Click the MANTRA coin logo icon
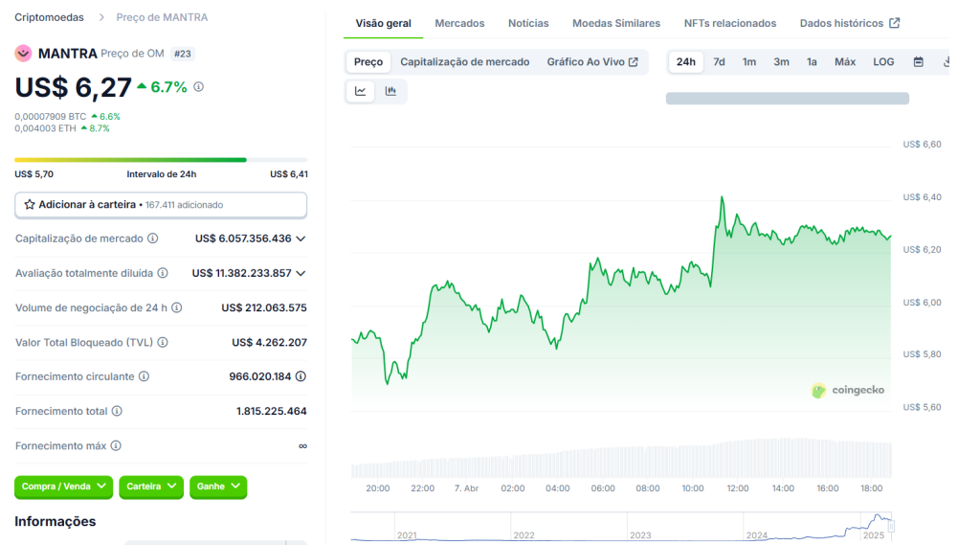This screenshot has height=545, width=980. pyautogui.click(x=23, y=54)
